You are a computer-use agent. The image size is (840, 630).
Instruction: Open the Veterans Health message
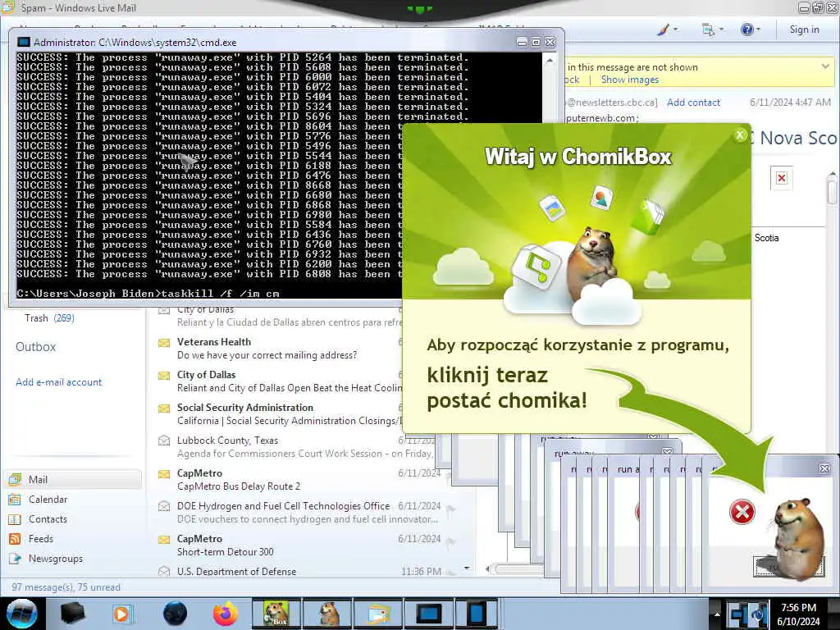coord(279,348)
